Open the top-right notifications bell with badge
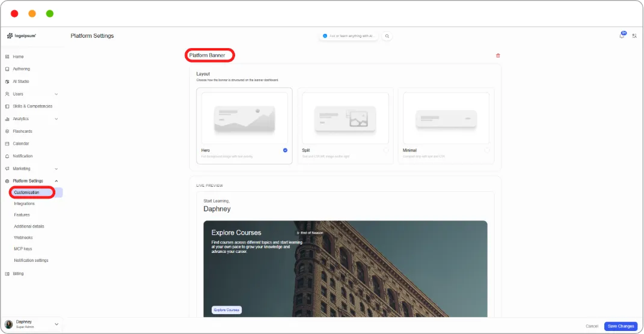The width and height of the screenshot is (644, 334). 622,35
